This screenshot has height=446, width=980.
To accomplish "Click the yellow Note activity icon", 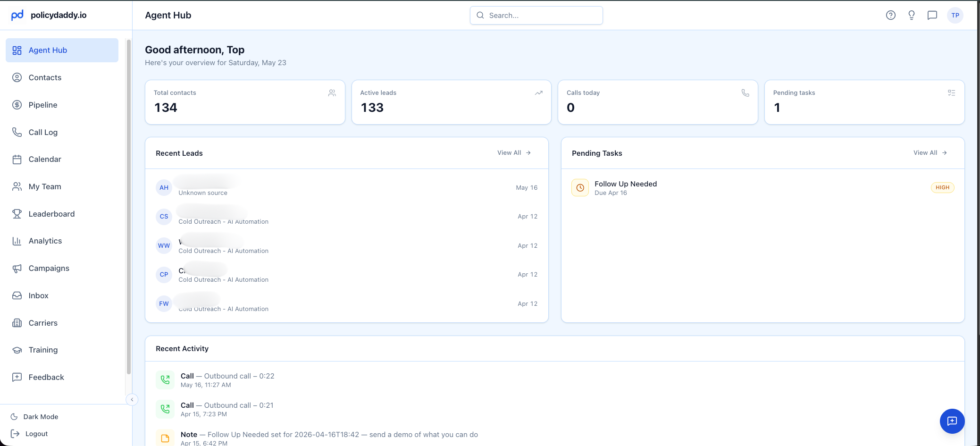I will 165,438.
